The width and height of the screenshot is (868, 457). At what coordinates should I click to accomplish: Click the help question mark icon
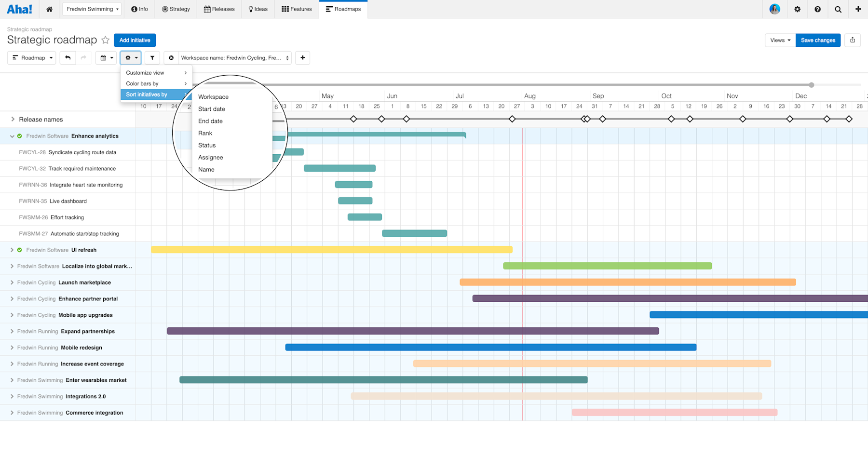click(x=817, y=9)
